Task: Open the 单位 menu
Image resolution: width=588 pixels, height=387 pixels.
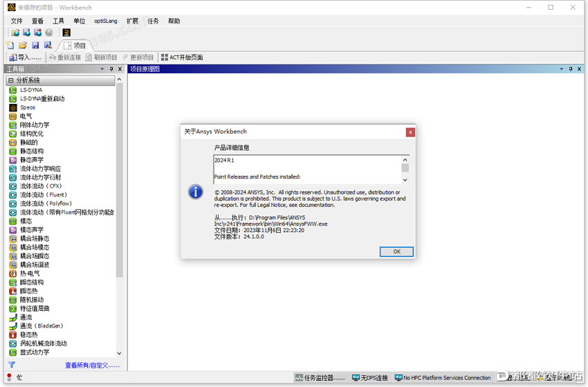Action: 79,21
